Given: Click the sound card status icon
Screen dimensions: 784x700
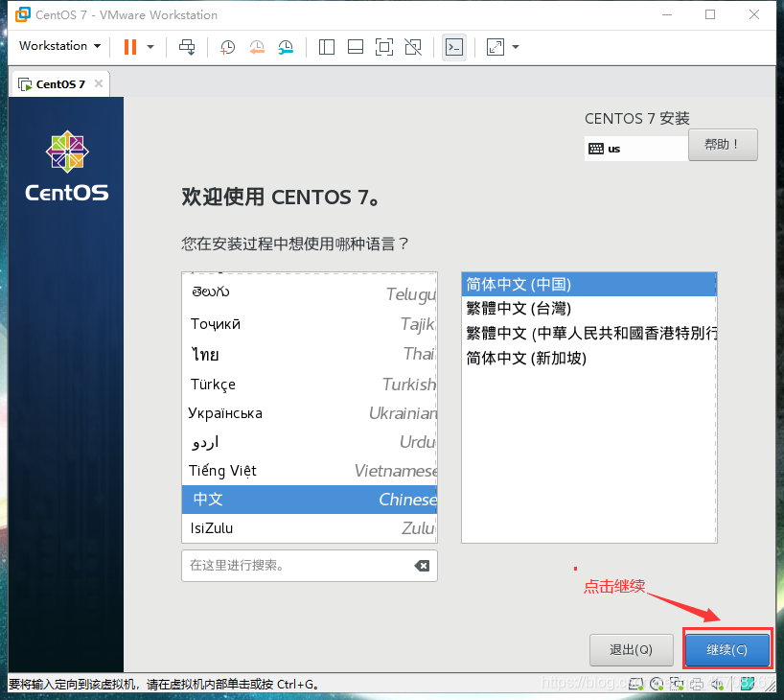Looking at the screenshot, I should tap(718, 684).
